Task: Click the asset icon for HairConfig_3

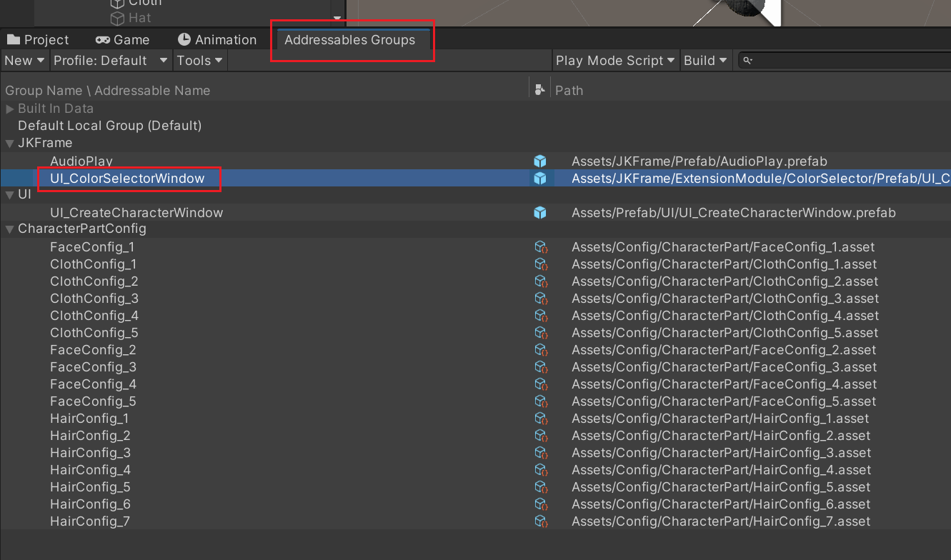Action: (x=540, y=453)
